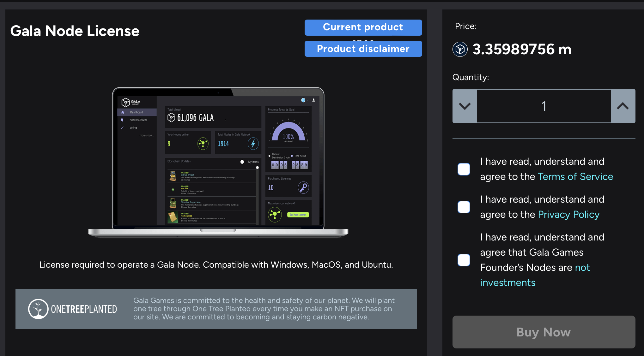Click the quantity input field showing 1
The width and height of the screenshot is (644, 356).
(544, 106)
